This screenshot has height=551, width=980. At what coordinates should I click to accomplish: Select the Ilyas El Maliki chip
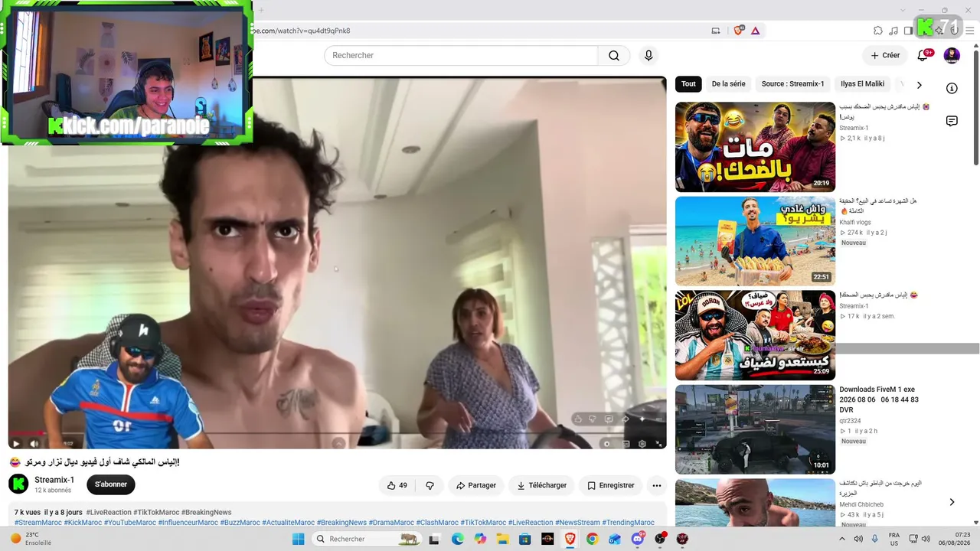pyautogui.click(x=862, y=84)
